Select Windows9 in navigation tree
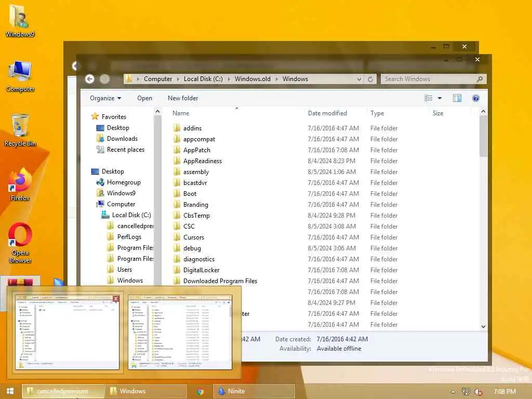This screenshot has width=532, height=399. point(121,193)
